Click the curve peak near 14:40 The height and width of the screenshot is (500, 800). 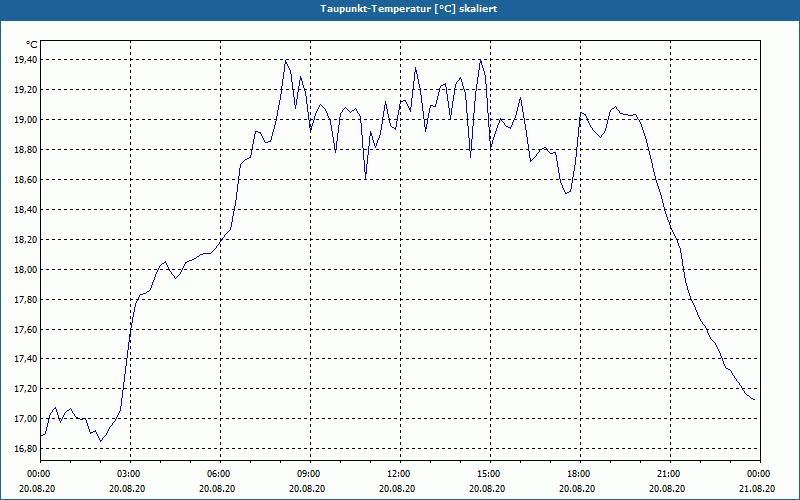(x=480, y=60)
